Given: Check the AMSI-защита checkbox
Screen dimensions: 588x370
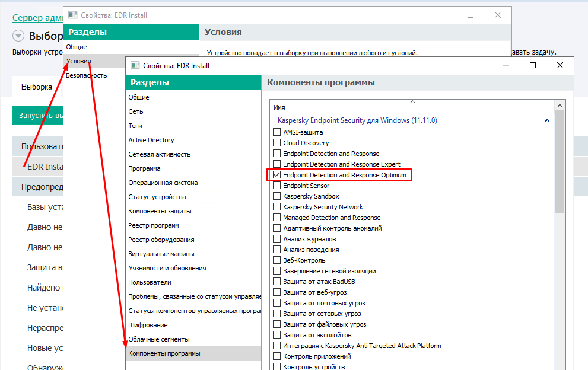Looking at the screenshot, I should [276, 132].
